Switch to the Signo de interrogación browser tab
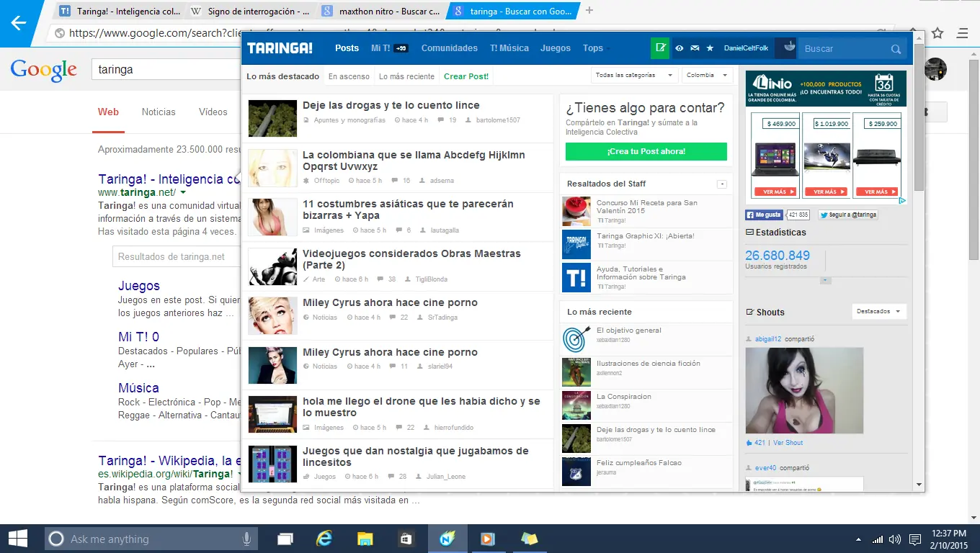The image size is (980, 553). point(251,11)
